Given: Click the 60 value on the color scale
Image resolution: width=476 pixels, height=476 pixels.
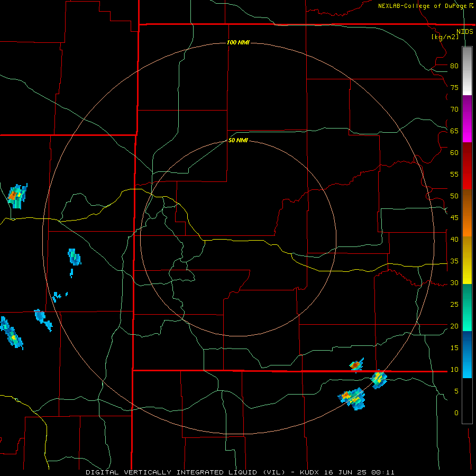Looking at the screenshot, I should pyautogui.click(x=454, y=153).
